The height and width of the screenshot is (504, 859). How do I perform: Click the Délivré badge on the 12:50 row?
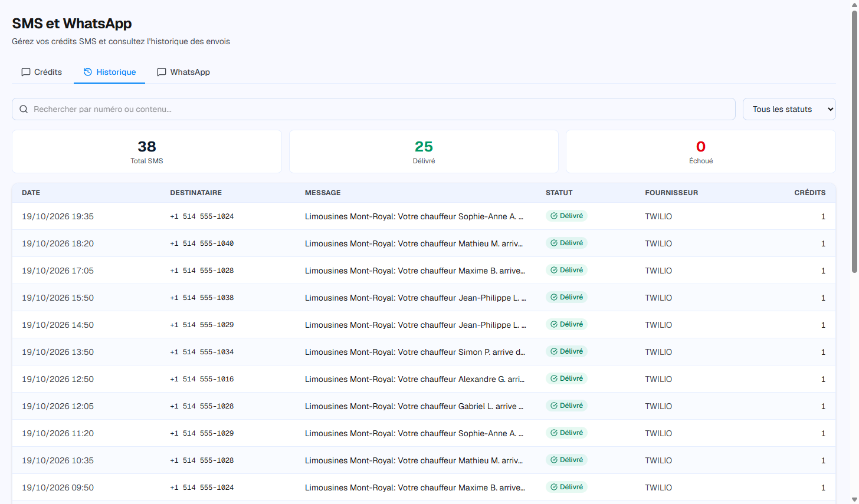click(566, 378)
